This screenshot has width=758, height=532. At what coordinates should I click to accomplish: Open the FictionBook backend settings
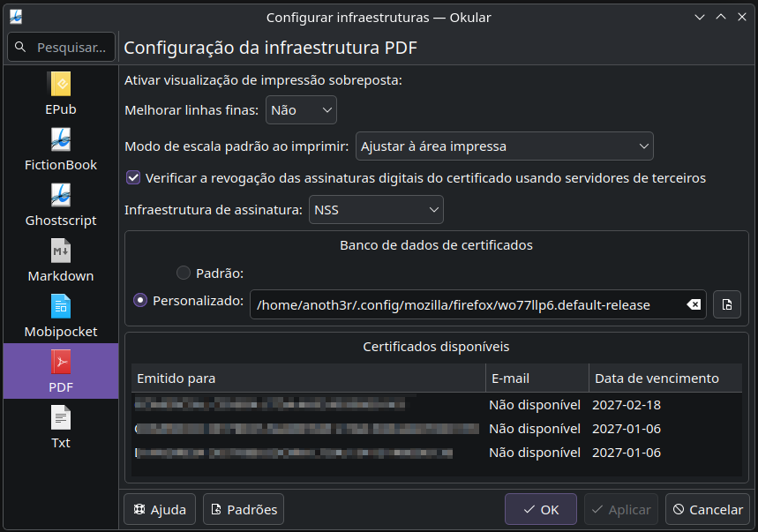coord(60,150)
